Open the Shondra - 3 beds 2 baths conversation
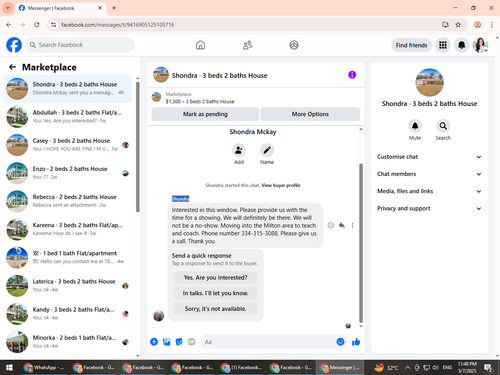 (x=67, y=89)
